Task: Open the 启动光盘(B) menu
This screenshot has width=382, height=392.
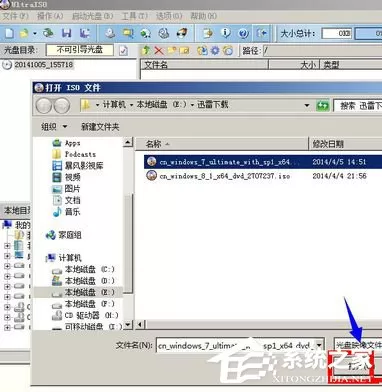Action: pyautogui.click(x=93, y=16)
